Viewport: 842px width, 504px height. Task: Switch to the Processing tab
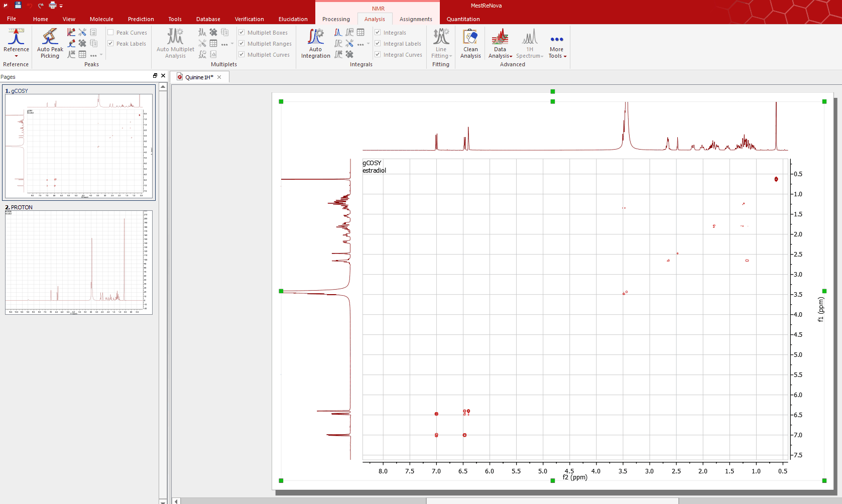click(336, 19)
